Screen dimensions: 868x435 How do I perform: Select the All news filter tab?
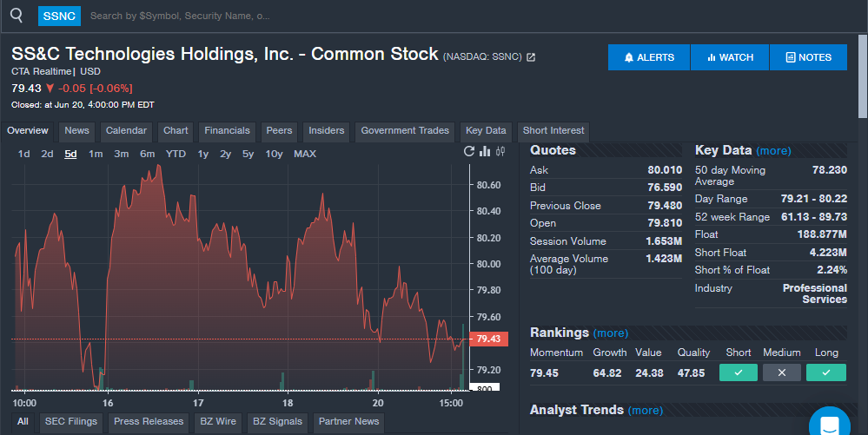tap(23, 422)
